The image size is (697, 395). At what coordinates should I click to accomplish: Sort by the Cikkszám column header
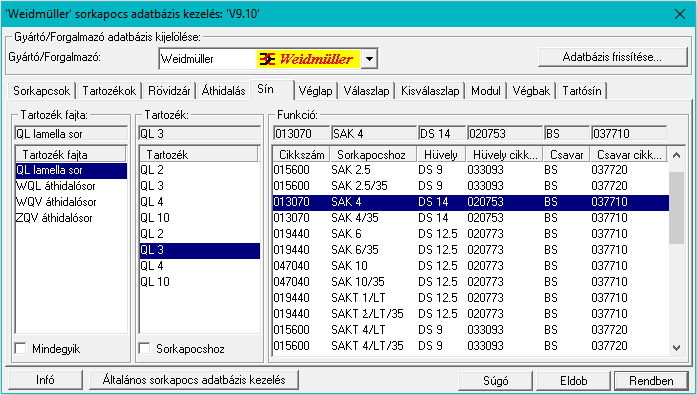(301, 155)
